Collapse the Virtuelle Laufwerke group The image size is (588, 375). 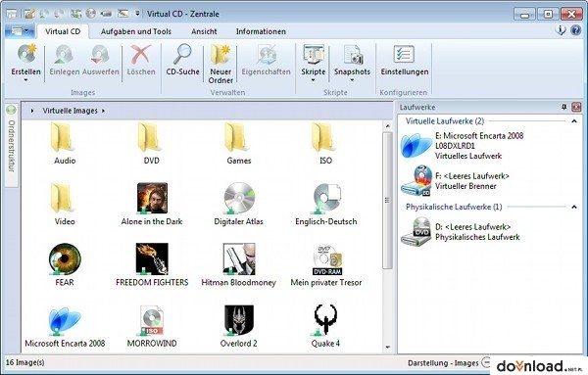coord(573,121)
